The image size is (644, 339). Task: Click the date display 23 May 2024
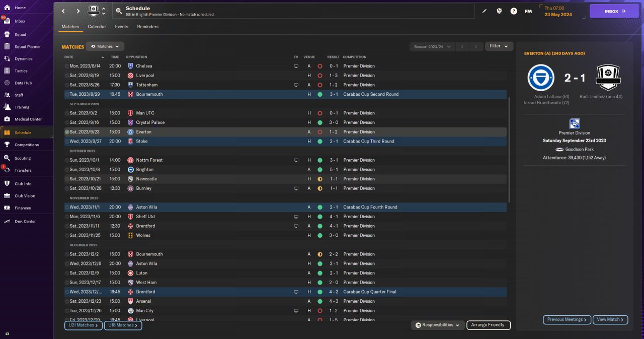tap(558, 14)
